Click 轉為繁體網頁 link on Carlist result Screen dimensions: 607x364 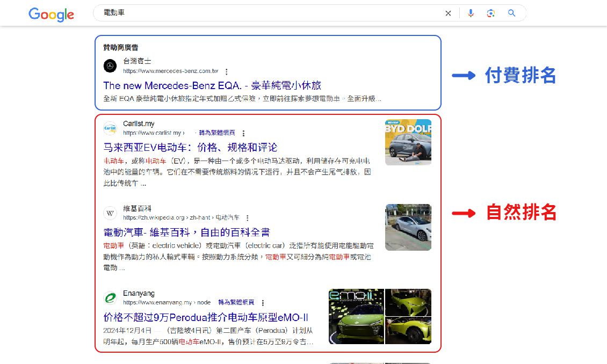217,133
